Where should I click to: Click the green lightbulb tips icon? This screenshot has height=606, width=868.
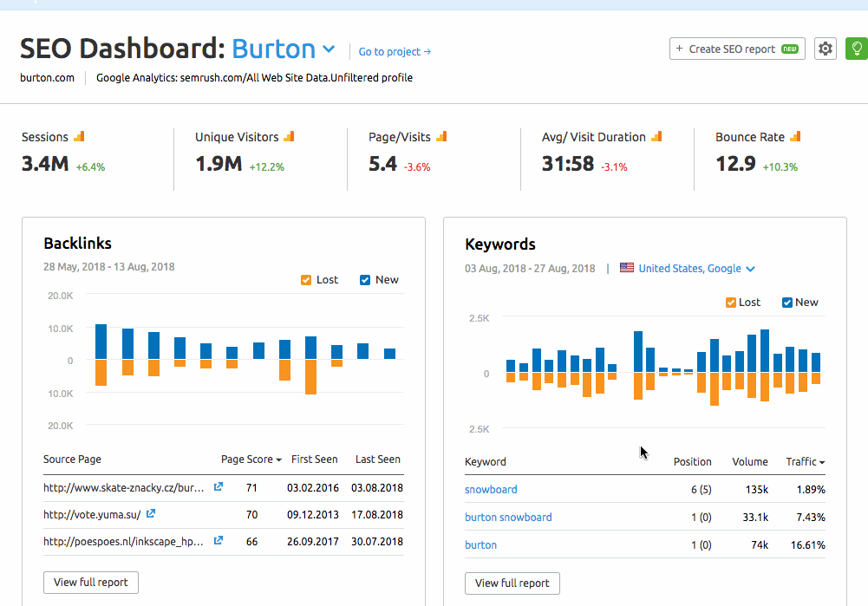tap(856, 49)
